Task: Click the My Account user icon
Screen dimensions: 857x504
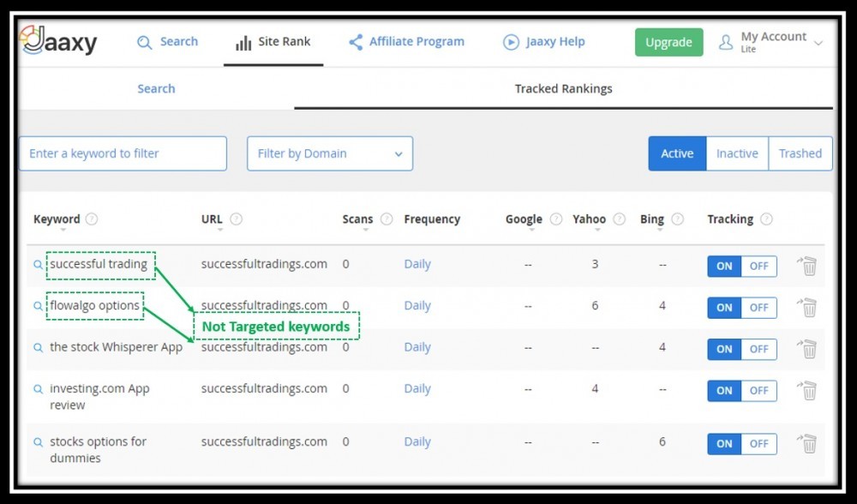Action: pos(726,42)
